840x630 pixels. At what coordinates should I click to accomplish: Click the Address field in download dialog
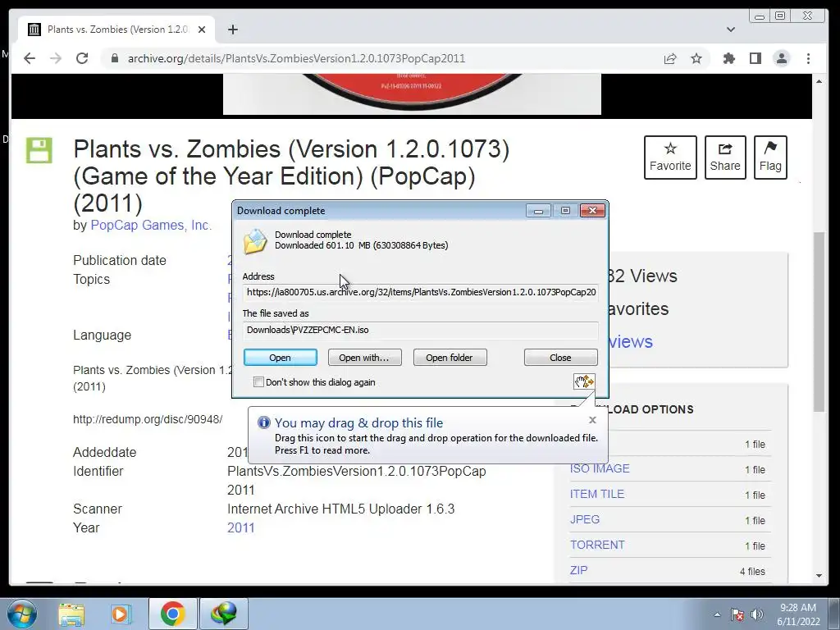pos(421,293)
